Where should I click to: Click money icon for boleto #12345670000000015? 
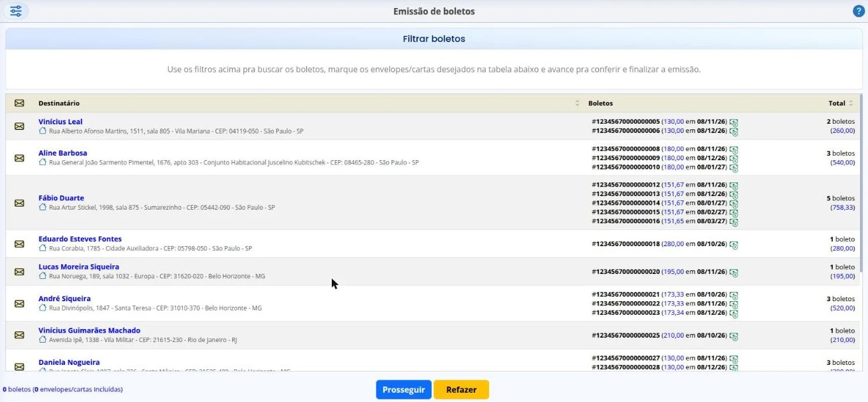(x=734, y=213)
